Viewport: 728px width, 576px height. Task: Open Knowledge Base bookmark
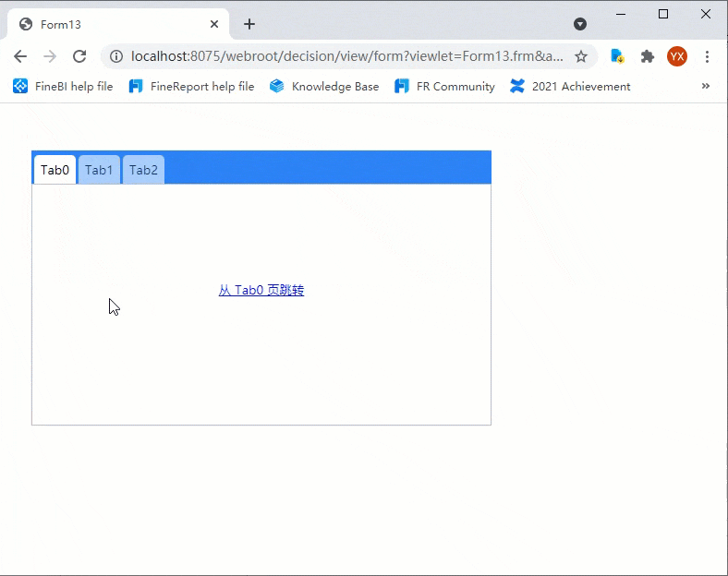(x=324, y=86)
